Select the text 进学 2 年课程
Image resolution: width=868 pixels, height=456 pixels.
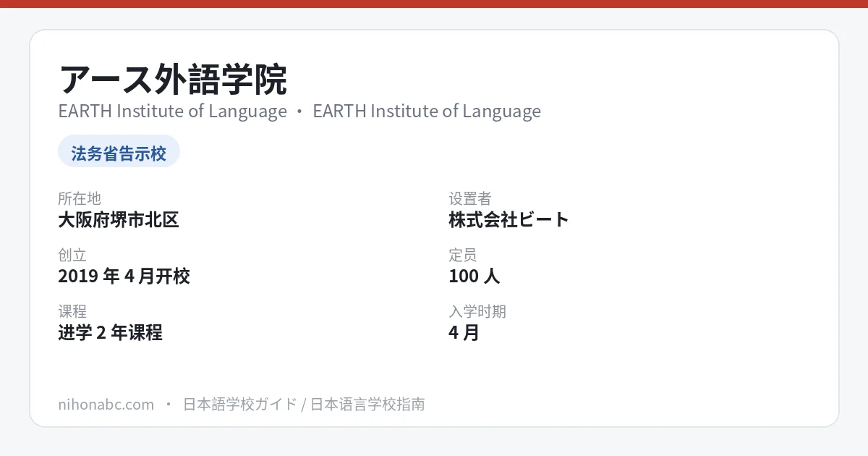pos(110,333)
